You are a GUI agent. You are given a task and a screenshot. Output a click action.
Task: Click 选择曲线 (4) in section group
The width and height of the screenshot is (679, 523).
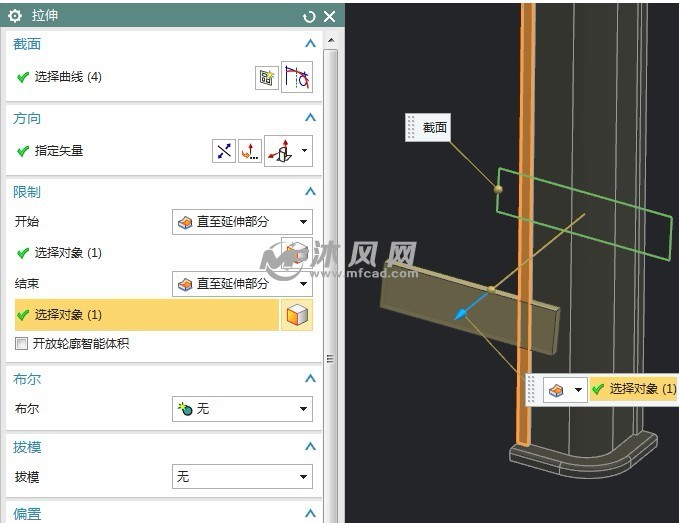68,77
